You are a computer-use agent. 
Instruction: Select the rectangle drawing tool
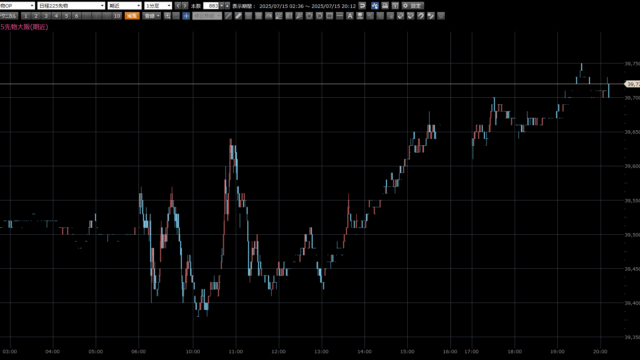click(x=330, y=16)
